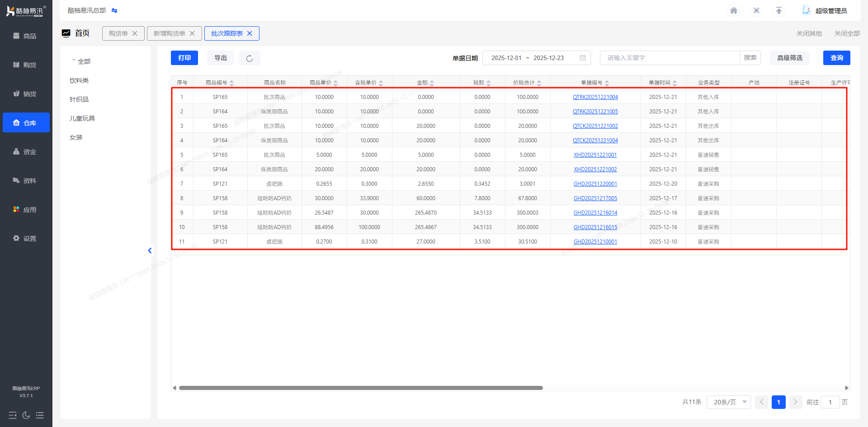Open the 资金 sidebar menu
This screenshot has height=427, width=868.
26,152
